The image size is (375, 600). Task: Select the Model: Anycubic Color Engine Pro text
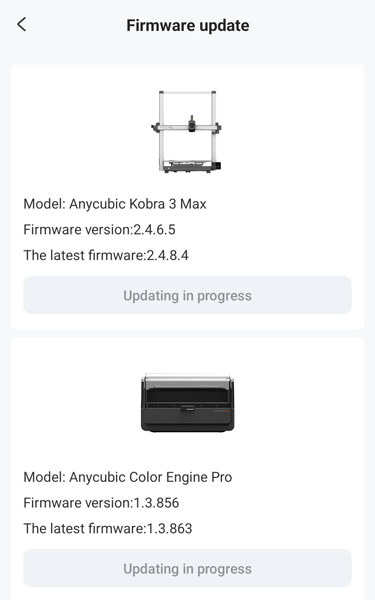click(x=128, y=477)
